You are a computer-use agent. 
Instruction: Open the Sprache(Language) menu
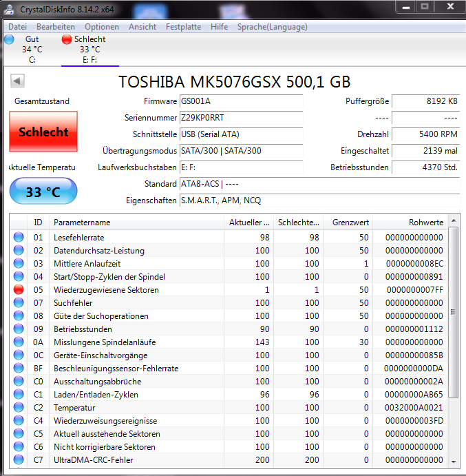tap(272, 27)
